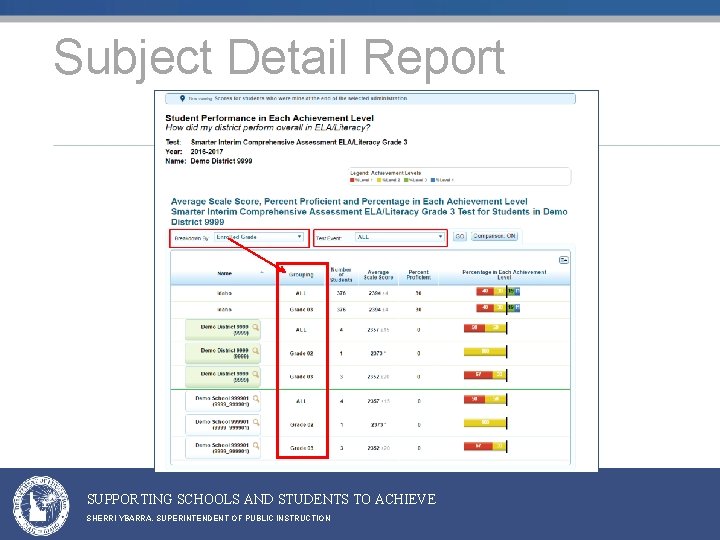This screenshot has width=720, height=540.
Task: Click magnifier on Demo District 9999 ALL row
Action: pos(255,327)
